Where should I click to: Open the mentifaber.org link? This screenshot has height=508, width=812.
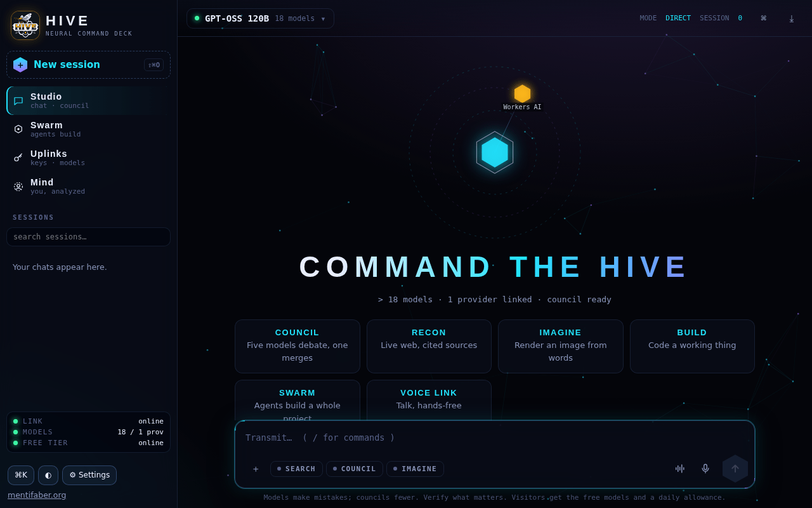pos(37,495)
